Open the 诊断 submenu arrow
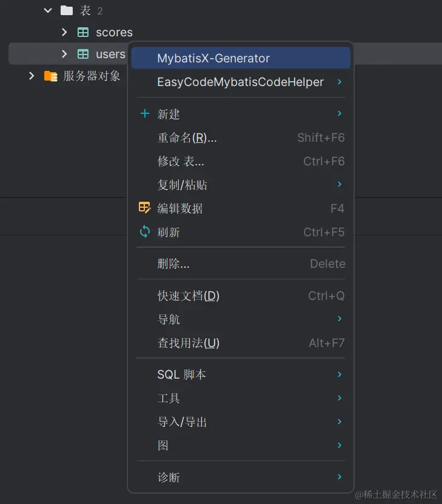The width and height of the screenshot is (442, 504). tap(340, 477)
